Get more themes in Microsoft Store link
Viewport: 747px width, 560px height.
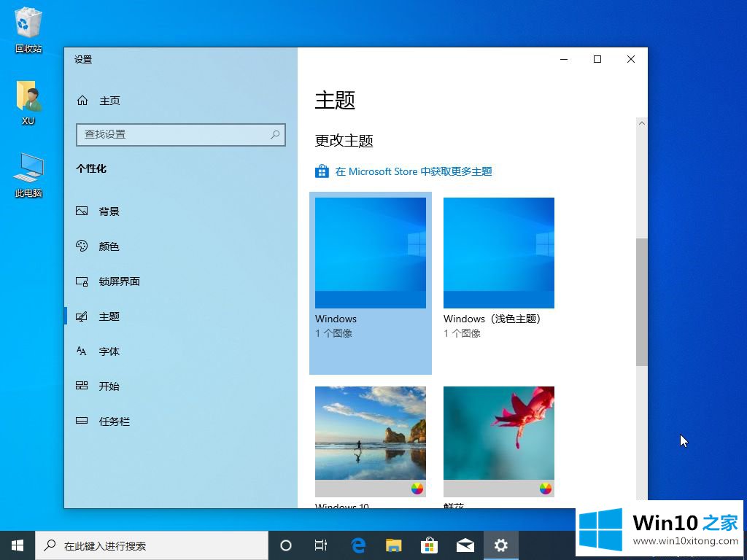(413, 172)
